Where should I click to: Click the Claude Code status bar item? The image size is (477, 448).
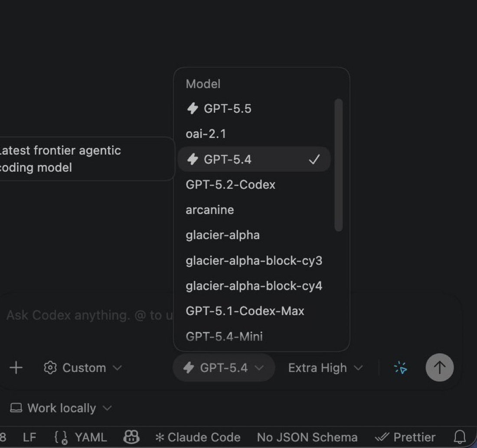198,437
